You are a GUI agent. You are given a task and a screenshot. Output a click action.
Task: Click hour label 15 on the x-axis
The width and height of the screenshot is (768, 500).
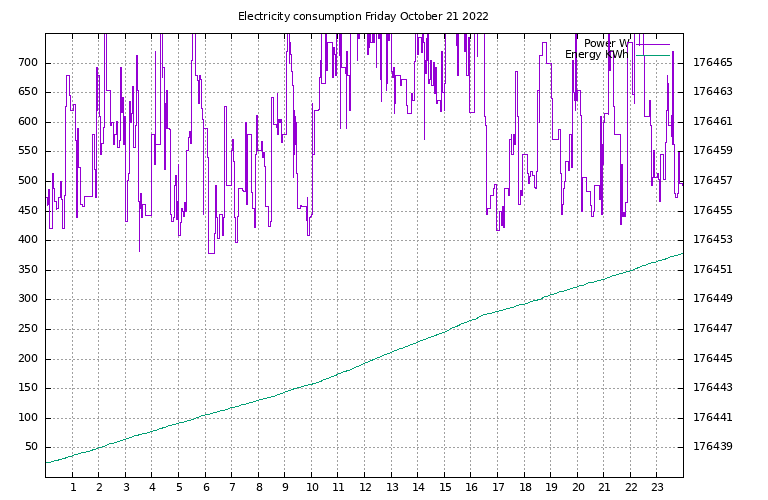click(x=445, y=487)
